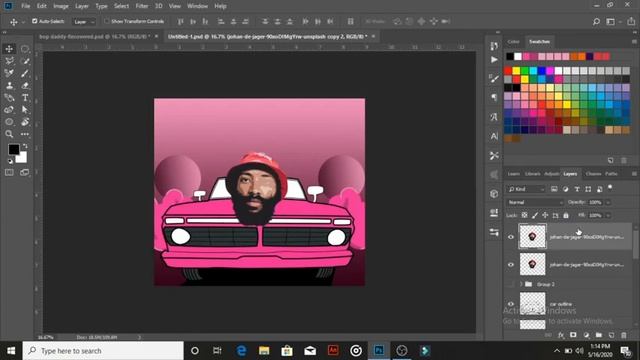This screenshot has width=640, height=360.
Task: Select the Zoom magnifier tool
Action: pyautogui.click(x=9, y=134)
